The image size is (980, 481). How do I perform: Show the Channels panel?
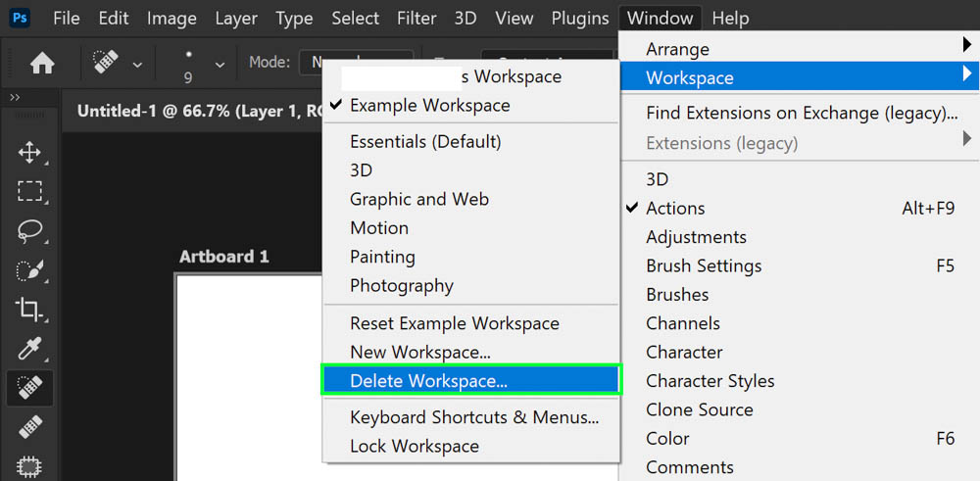coord(800,323)
